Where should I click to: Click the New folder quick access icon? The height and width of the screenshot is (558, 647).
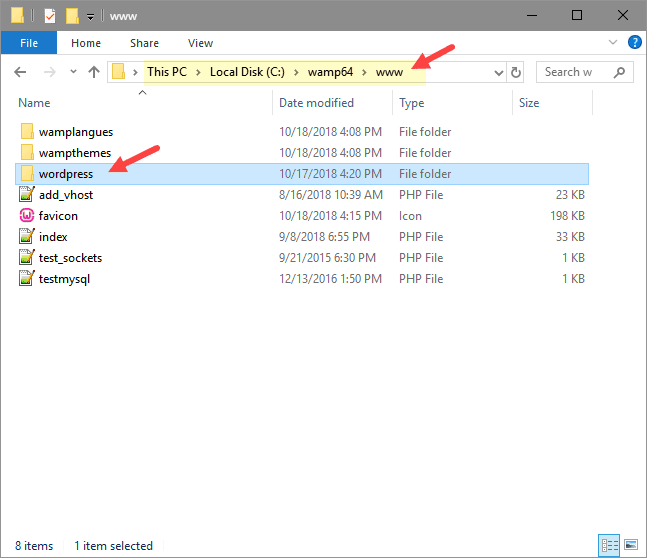point(72,16)
